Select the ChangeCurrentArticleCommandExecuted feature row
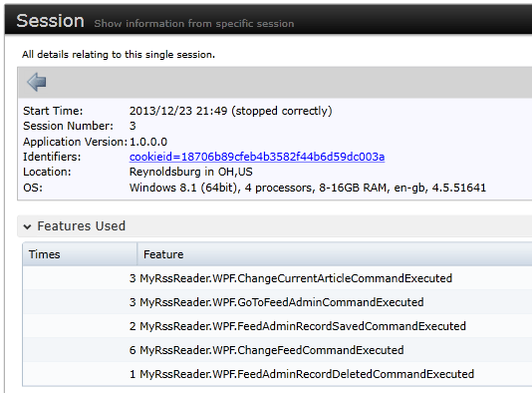This screenshot has width=532, height=393. (277, 278)
